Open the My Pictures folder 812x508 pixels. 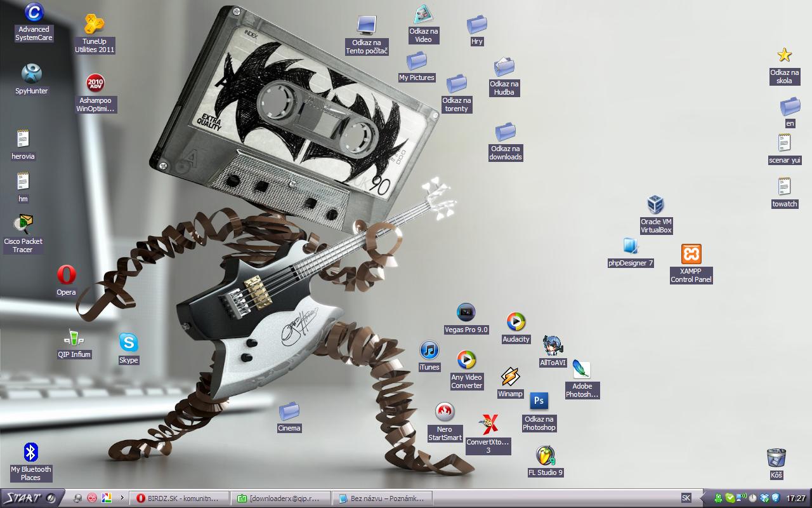tap(417, 67)
